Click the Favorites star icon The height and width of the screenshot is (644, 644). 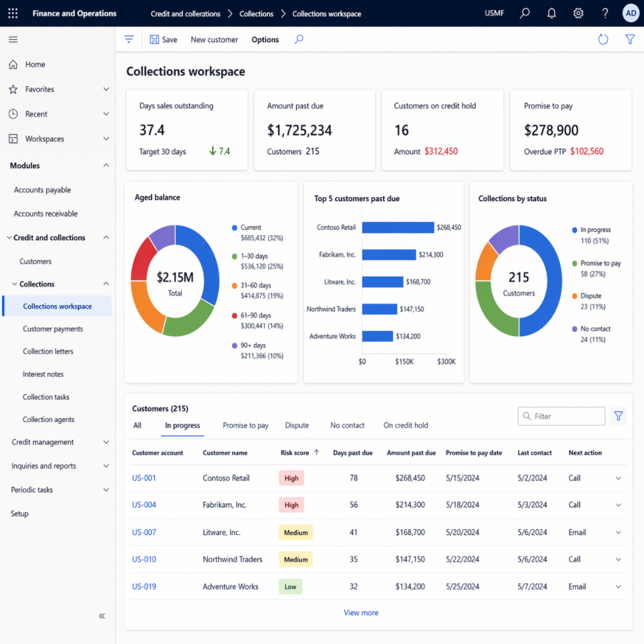tap(13, 89)
